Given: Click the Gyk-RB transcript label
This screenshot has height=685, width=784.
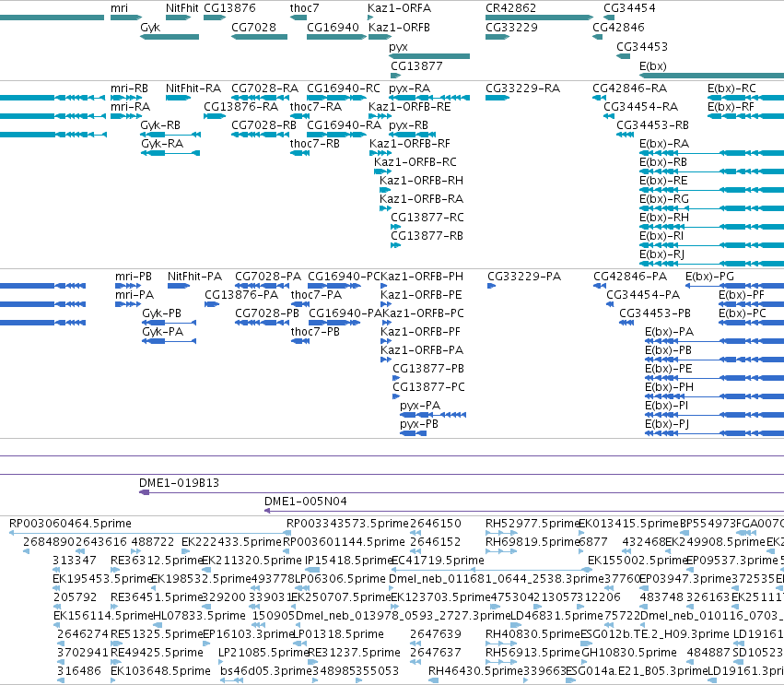Looking at the screenshot, I should tap(160, 125).
